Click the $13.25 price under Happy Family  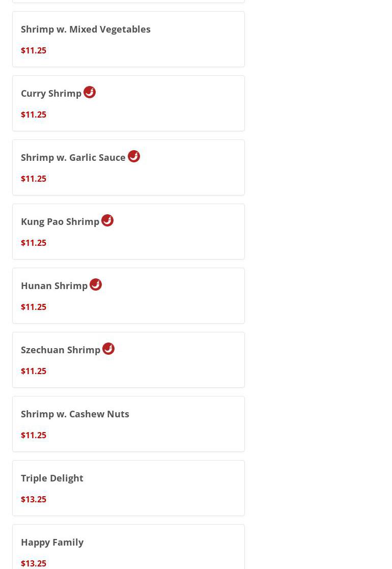tap(34, 563)
